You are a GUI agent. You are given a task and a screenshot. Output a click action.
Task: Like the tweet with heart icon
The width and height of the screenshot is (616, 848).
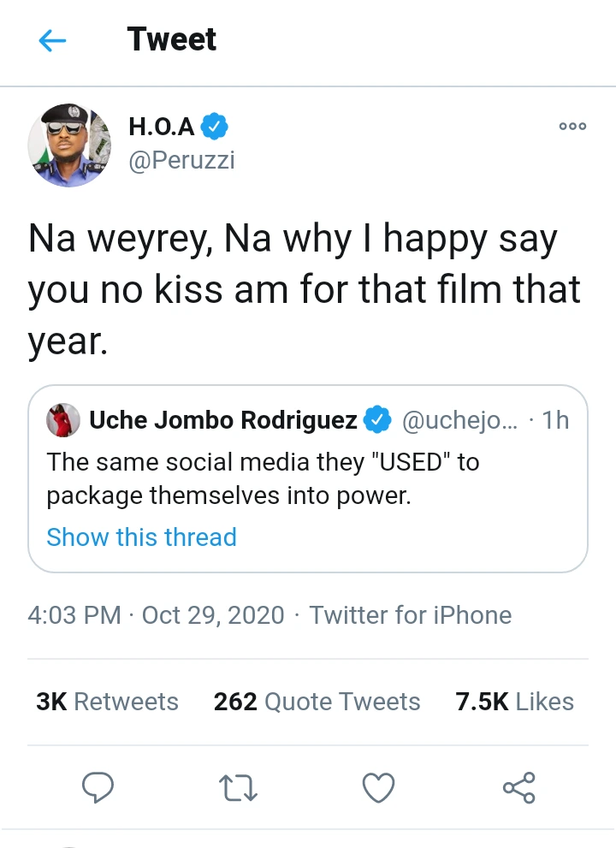[x=378, y=787]
